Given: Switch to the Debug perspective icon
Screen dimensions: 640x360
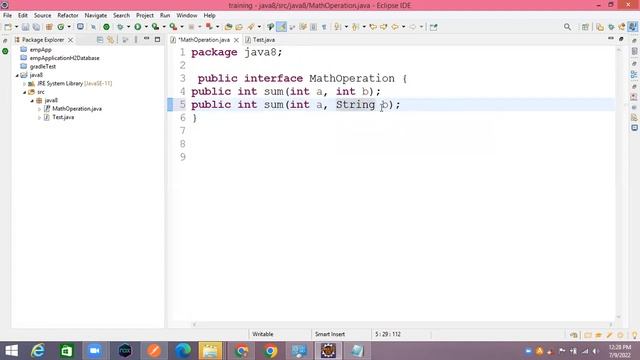Looking at the screenshot, I should (x=611, y=27).
